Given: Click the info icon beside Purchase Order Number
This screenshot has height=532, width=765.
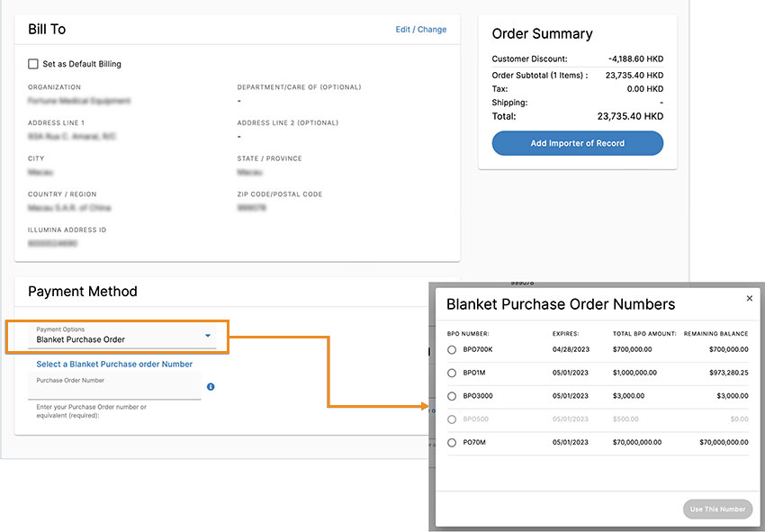Looking at the screenshot, I should point(211,386).
